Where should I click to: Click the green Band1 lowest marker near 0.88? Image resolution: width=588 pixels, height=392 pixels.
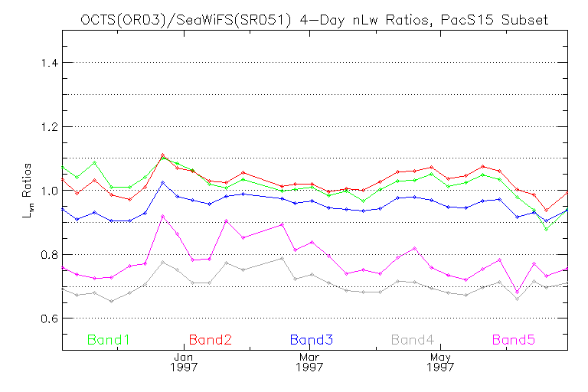pyautogui.click(x=547, y=229)
